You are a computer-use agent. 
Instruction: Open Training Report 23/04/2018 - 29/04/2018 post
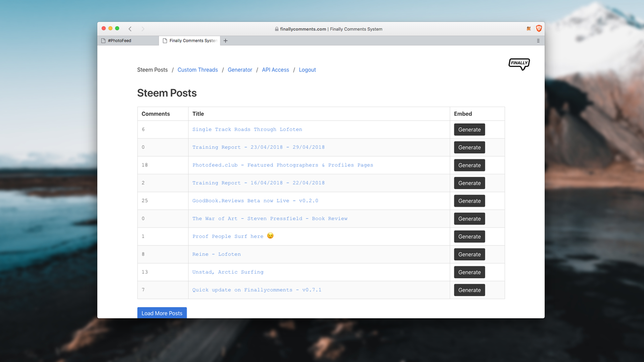(259, 147)
